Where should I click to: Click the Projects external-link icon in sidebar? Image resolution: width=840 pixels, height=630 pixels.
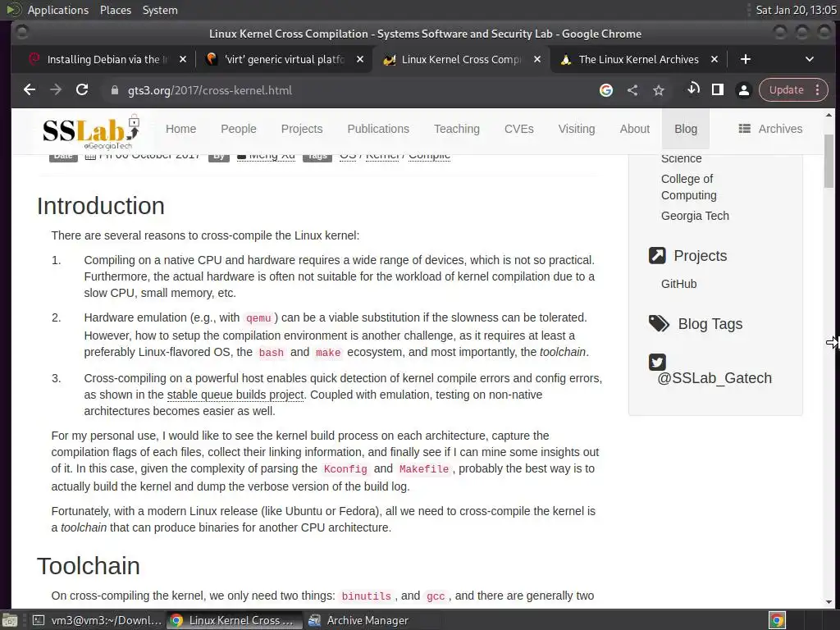click(657, 256)
